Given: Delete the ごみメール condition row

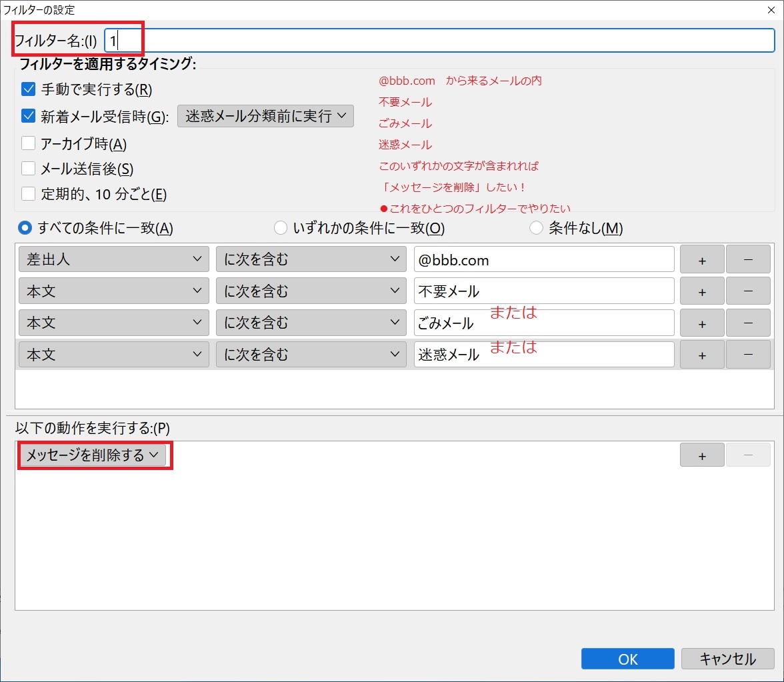Looking at the screenshot, I should coord(747,323).
